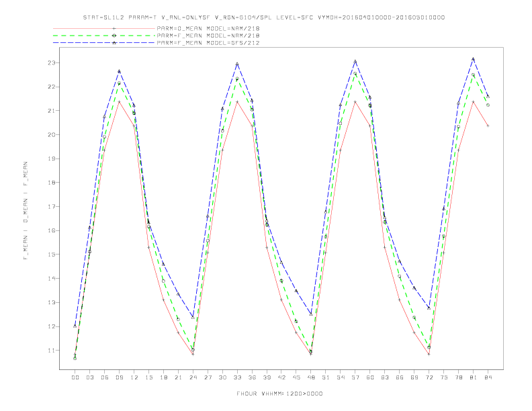Screen dimensions: 532x411
Task: Click x-axis tick label 30
Action: (x=222, y=377)
